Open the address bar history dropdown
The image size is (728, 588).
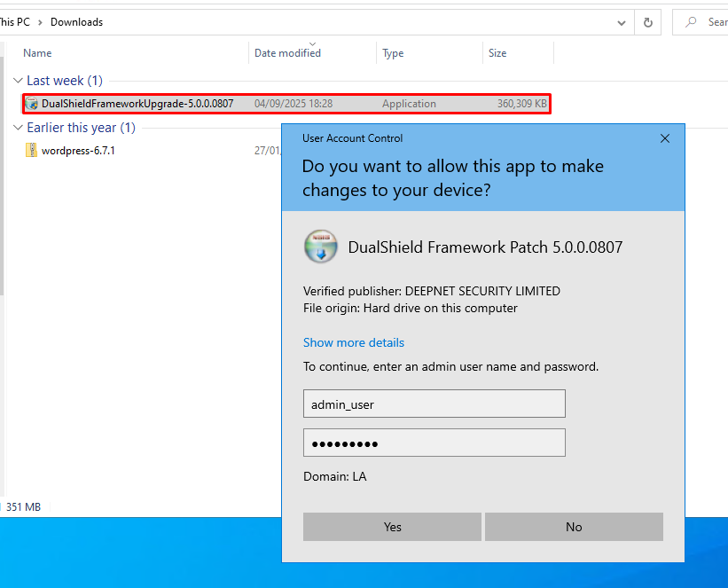[x=622, y=22]
